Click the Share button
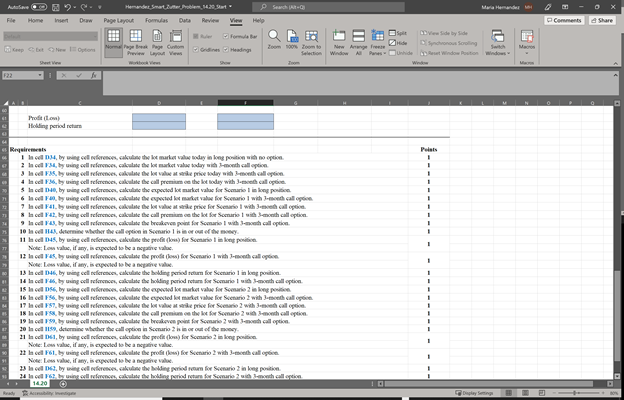624x400 pixels. click(x=602, y=20)
